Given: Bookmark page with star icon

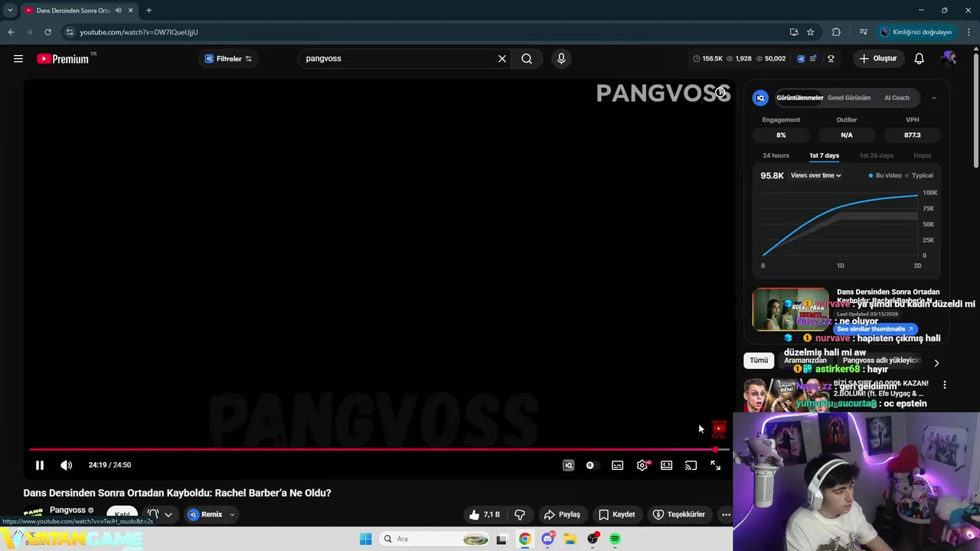Looking at the screenshot, I should click(811, 32).
